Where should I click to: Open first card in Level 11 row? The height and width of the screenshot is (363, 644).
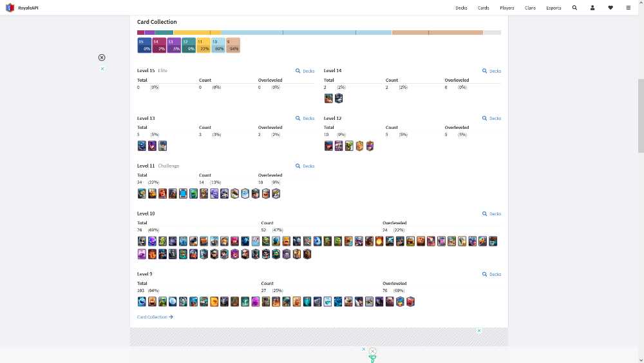click(x=142, y=193)
